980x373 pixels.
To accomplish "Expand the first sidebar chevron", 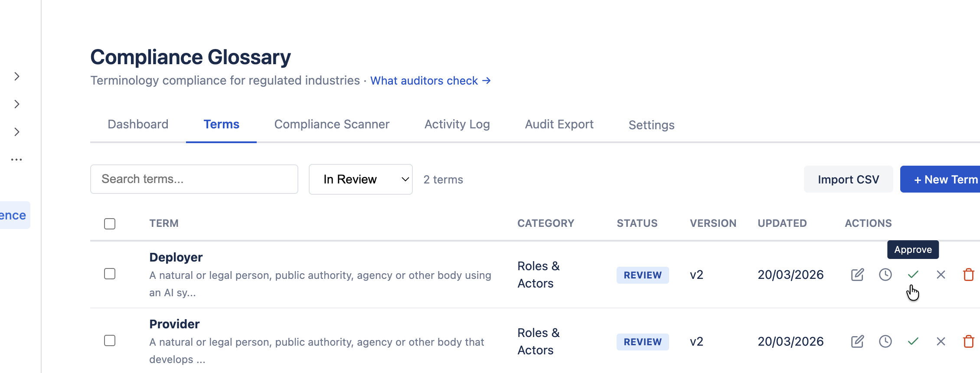I will click(16, 76).
